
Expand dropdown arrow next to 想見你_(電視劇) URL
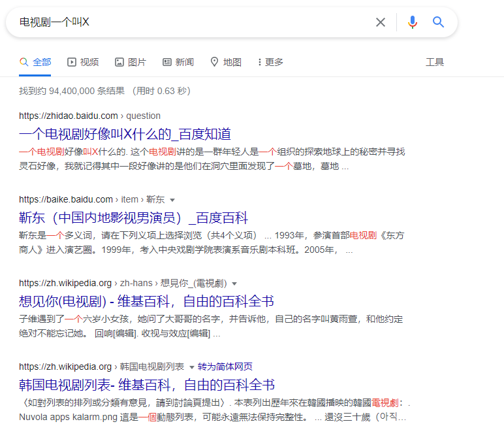[234, 284]
